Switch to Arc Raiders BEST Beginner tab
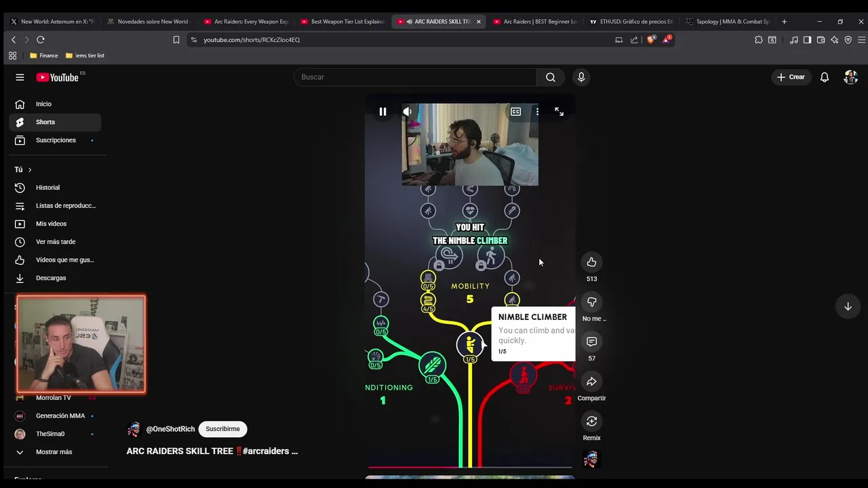The width and height of the screenshot is (868, 488). [535, 22]
